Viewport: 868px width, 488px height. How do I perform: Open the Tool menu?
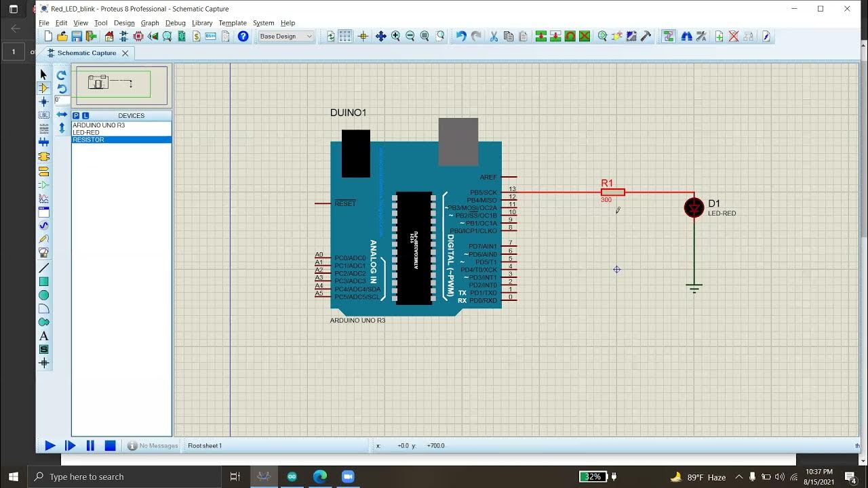click(101, 23)
